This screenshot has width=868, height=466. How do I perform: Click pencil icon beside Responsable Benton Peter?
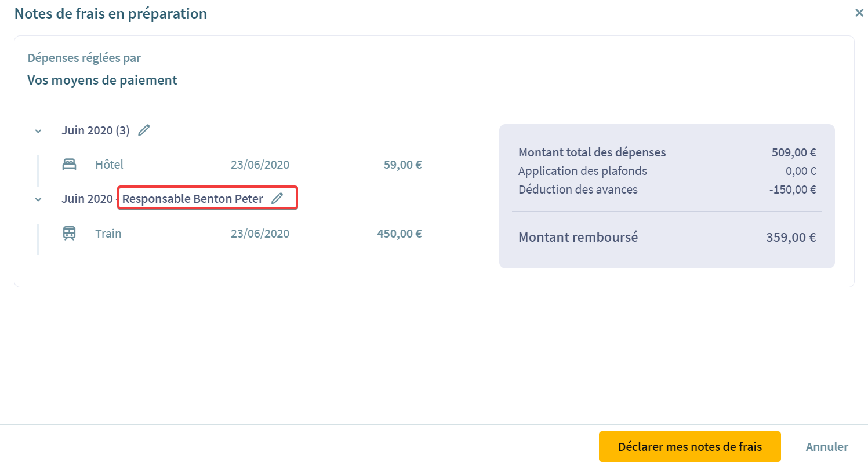pyautogui.click(x=277, y=198)
